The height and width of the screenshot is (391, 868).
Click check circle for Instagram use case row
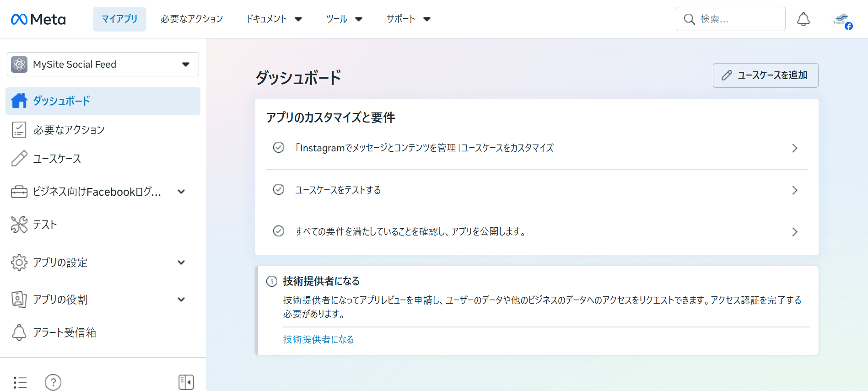point(279,147)
